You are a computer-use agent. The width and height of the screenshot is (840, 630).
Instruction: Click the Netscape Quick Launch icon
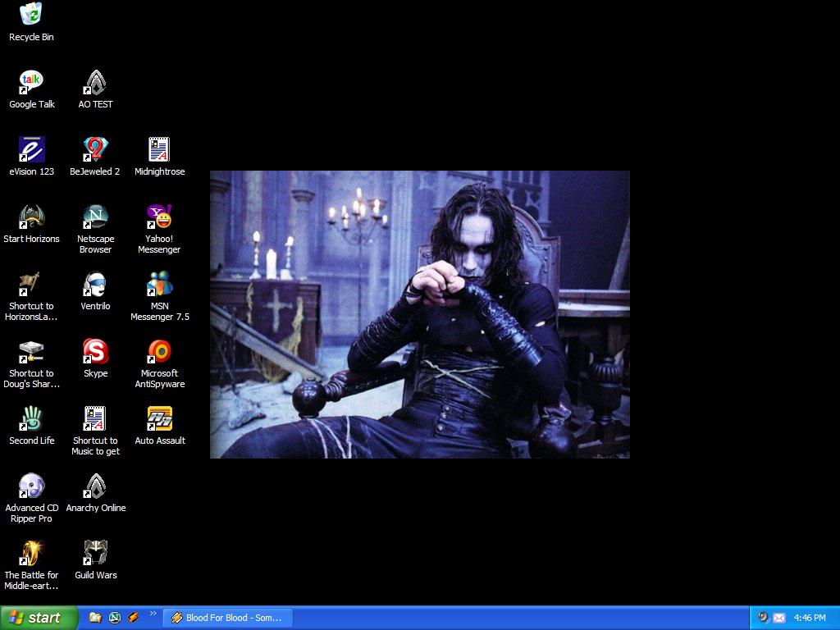[115, 618]
